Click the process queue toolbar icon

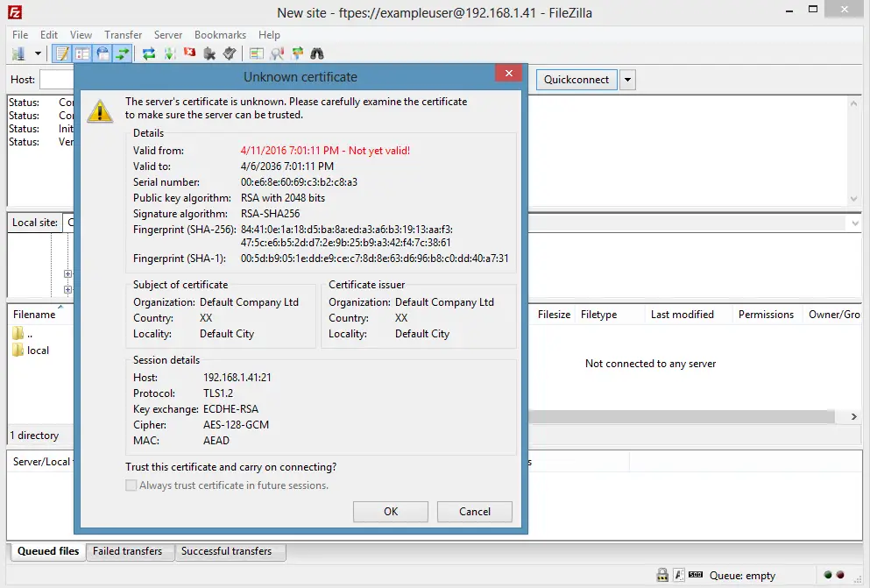click(170, 53)
